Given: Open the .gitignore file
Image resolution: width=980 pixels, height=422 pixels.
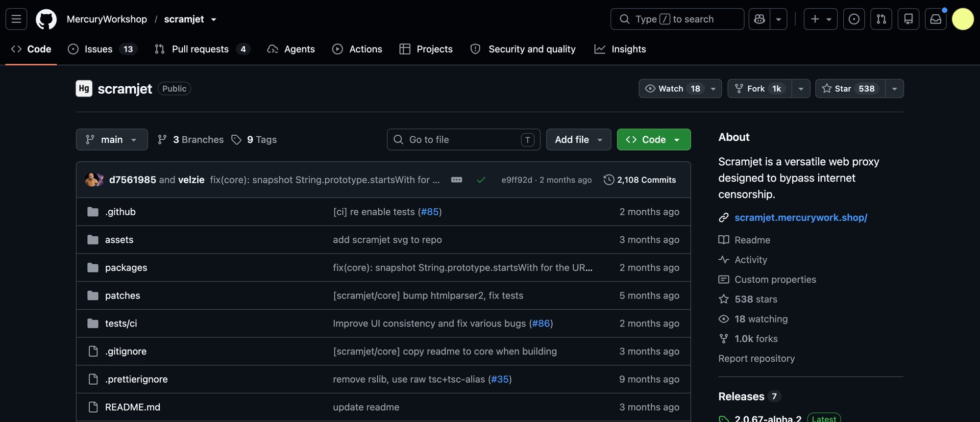Looking at the screenshot, I should [x=125, y=351].
